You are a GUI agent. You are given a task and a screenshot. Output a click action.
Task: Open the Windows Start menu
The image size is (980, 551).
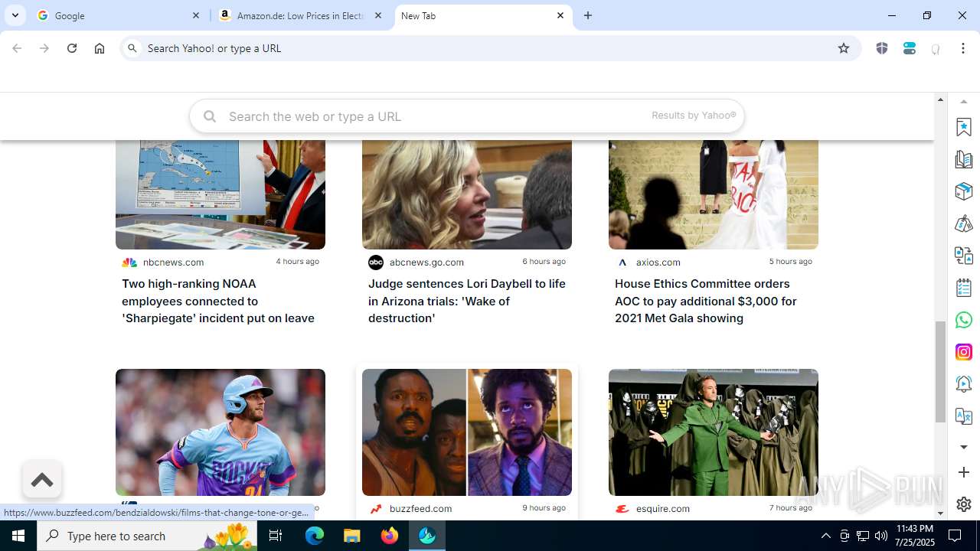pos(18,536)
